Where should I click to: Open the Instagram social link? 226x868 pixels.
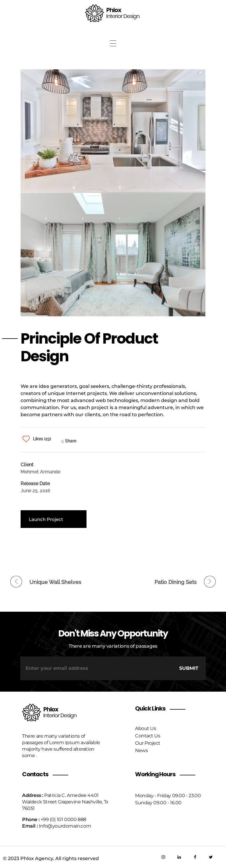tap(163, 857)
